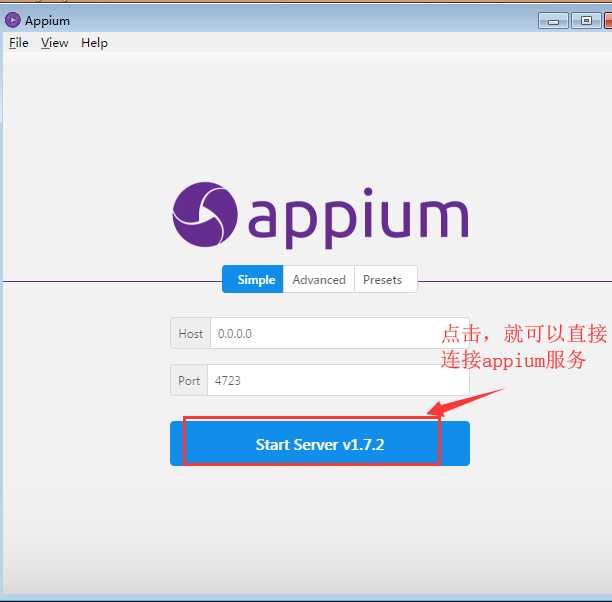
Task: Click the Host label
Action: 190,333
